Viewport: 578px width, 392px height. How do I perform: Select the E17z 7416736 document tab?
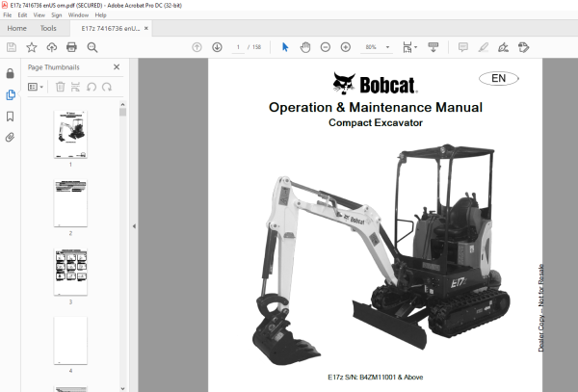click(111, 28)
